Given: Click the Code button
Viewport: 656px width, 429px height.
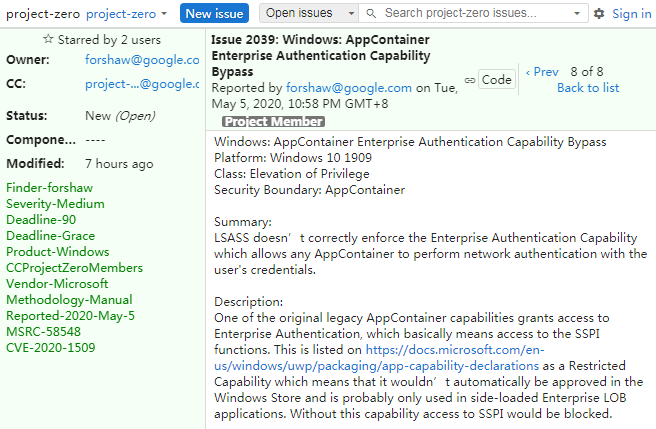Looking at the screenshot, I should 496,80.
